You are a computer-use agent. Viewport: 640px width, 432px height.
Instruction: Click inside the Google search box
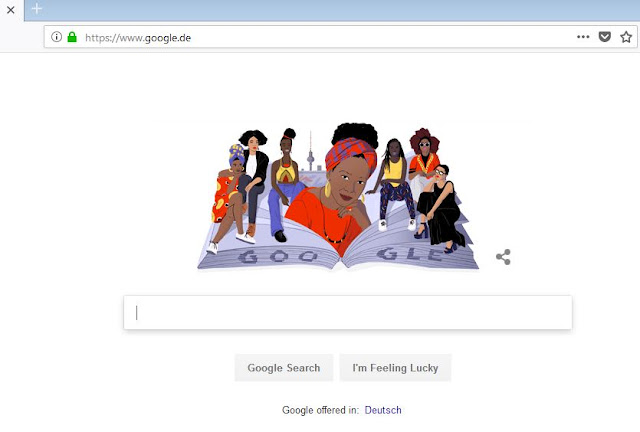click(x=348, y=313)
